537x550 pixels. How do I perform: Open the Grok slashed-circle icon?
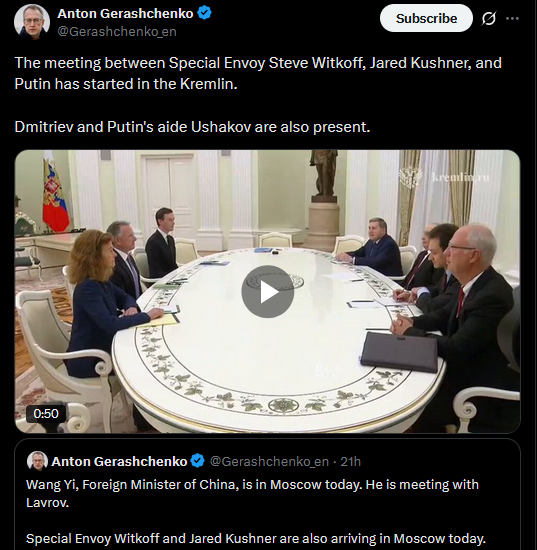click(x=489, y=18)
